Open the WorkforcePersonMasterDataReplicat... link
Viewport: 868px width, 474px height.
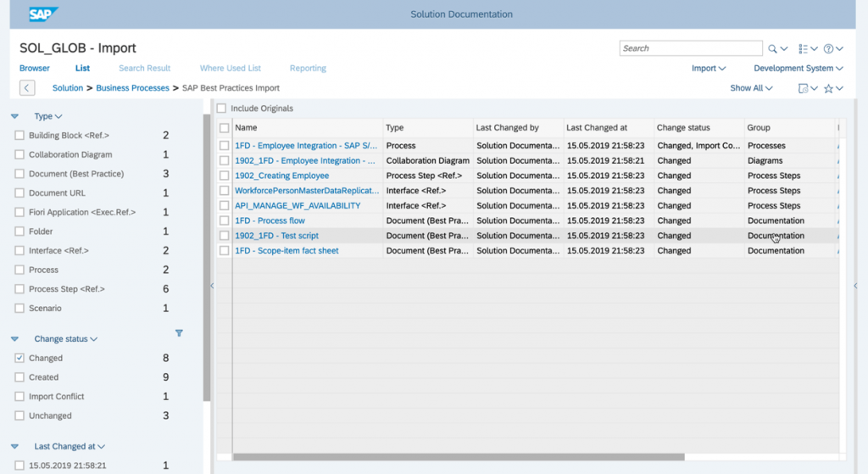(307, 191)
